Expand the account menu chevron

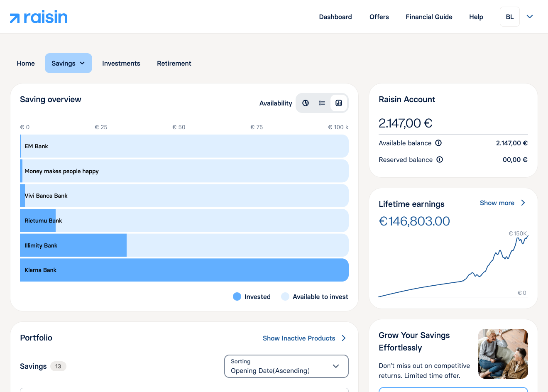pos(530,17)
